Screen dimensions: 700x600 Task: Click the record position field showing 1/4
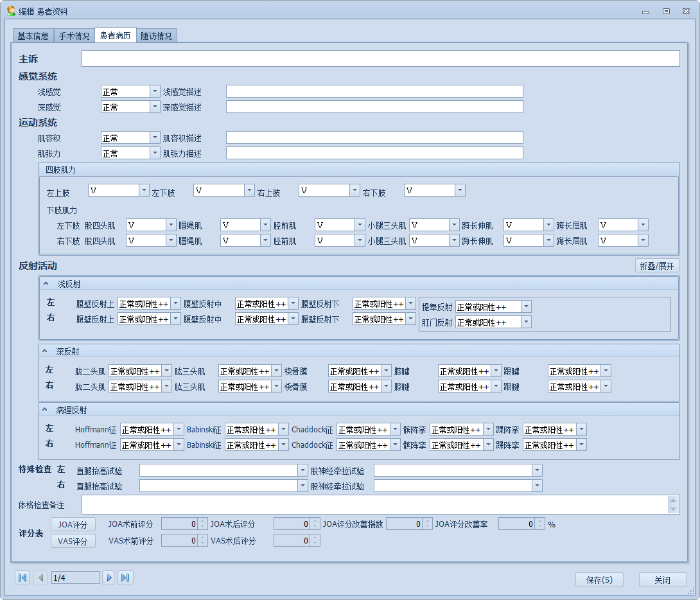coord(75,578)
